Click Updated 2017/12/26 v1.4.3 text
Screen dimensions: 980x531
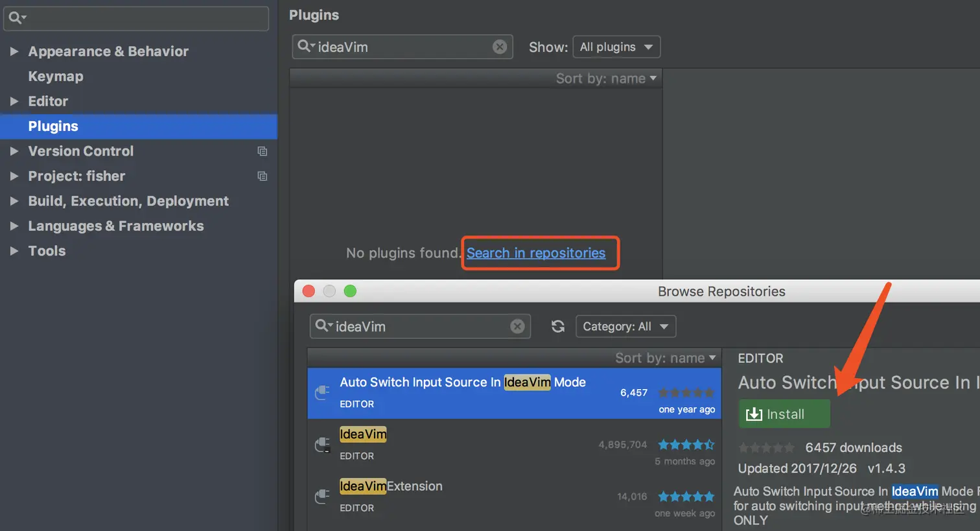822,469
